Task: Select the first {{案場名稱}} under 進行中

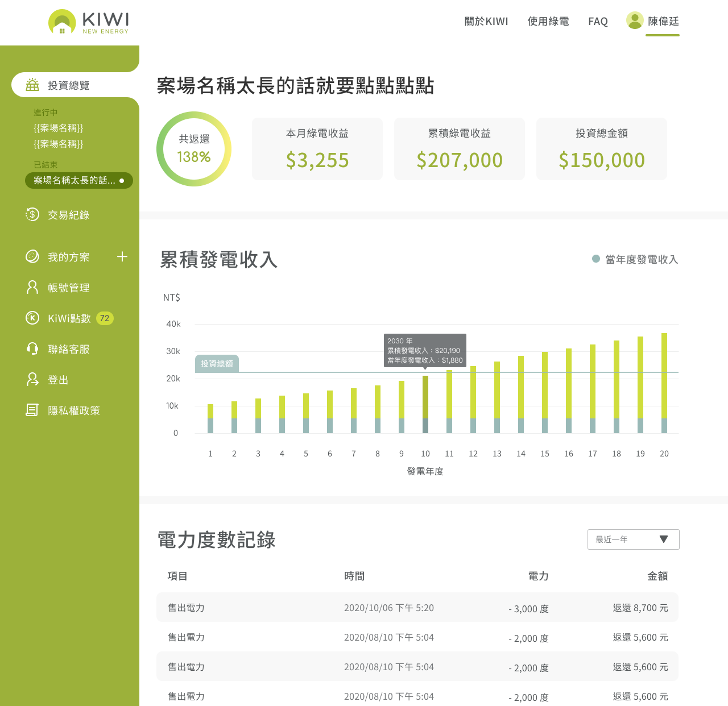Action: [x=58, y=128]
